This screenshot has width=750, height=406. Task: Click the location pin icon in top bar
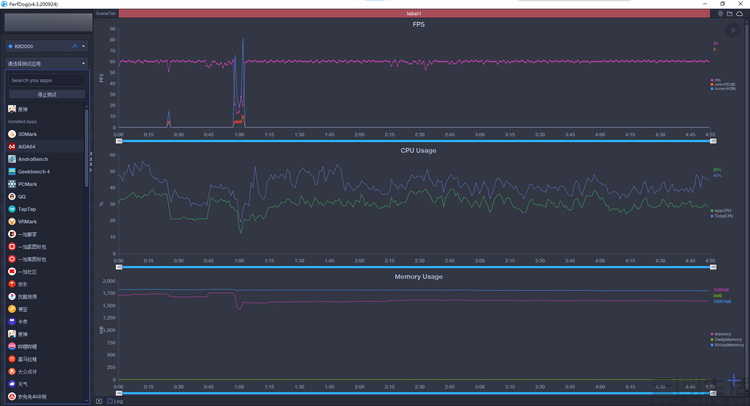(x=720, y=13)
